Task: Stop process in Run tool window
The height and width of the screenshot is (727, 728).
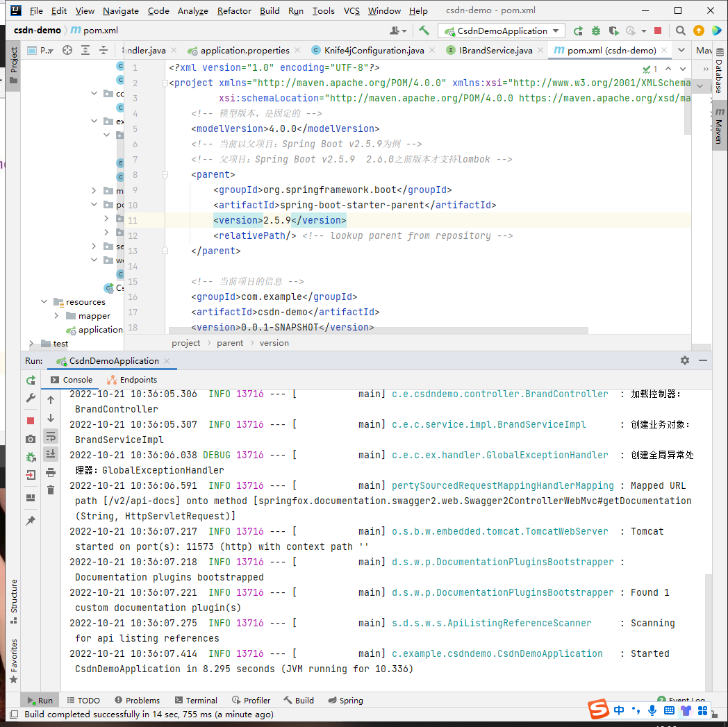Action: tap(31, 421)
